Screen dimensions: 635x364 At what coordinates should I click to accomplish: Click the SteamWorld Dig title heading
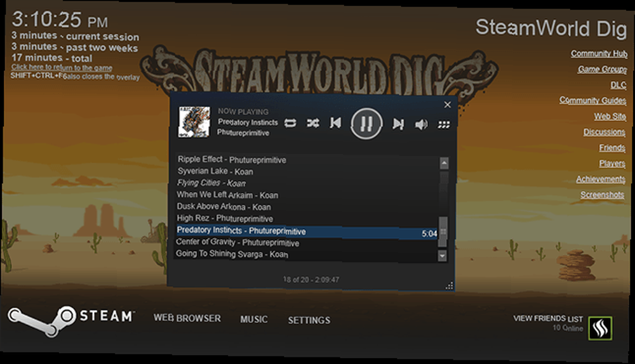tap(551, 29)
